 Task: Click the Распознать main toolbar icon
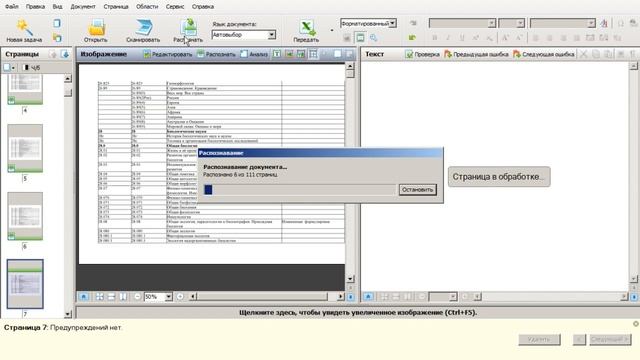(189, 28)
